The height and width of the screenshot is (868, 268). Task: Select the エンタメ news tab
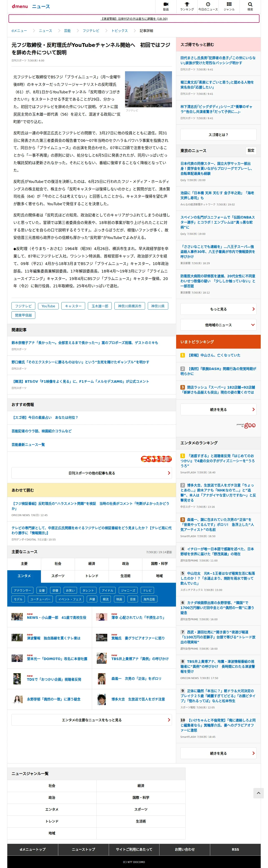[x=24, y=576]
